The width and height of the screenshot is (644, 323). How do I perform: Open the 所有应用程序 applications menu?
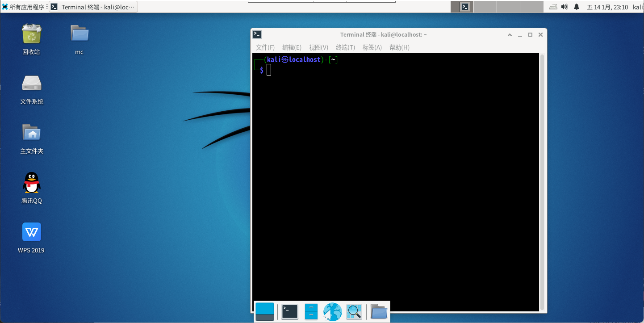(x=24, y=7)
